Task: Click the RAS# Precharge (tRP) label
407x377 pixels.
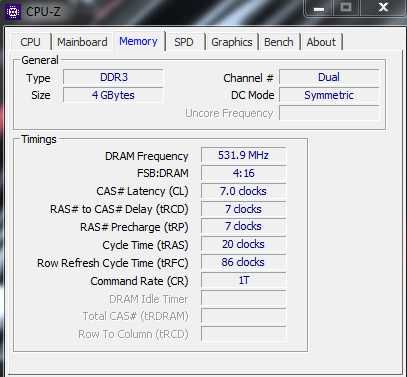Action: (x=134, y=227)
